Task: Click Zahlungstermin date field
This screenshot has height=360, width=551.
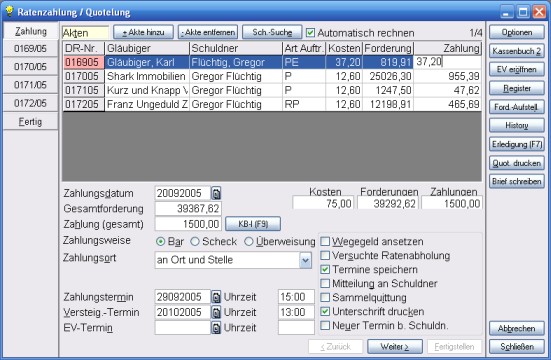Action: click(x=183, y=297)
